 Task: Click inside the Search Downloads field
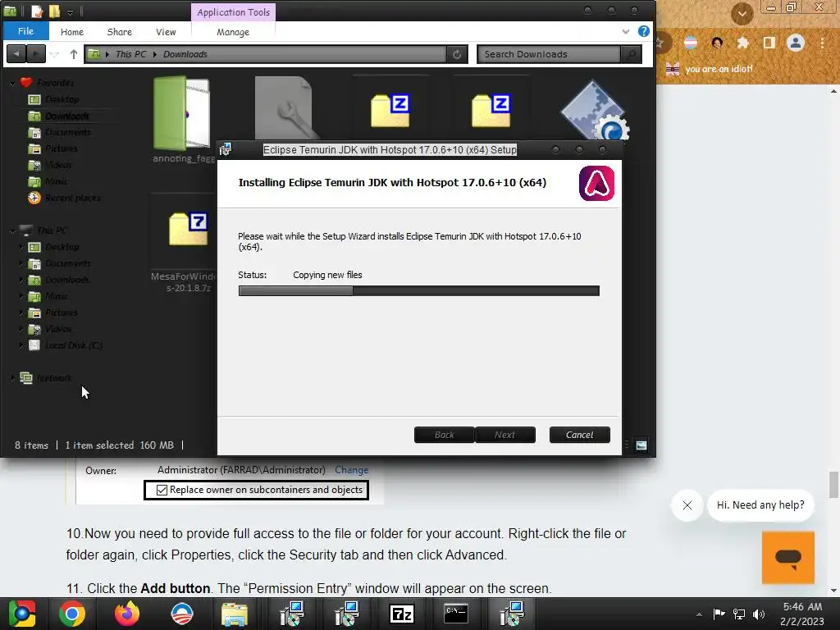(549, 54)
